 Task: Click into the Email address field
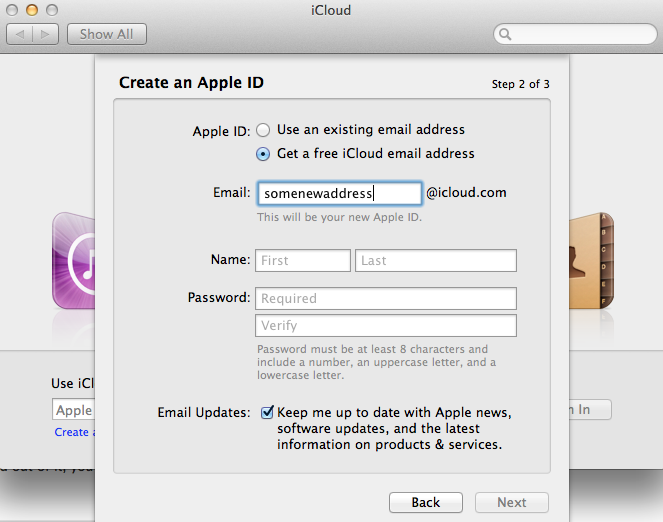[x=339, y=194]
